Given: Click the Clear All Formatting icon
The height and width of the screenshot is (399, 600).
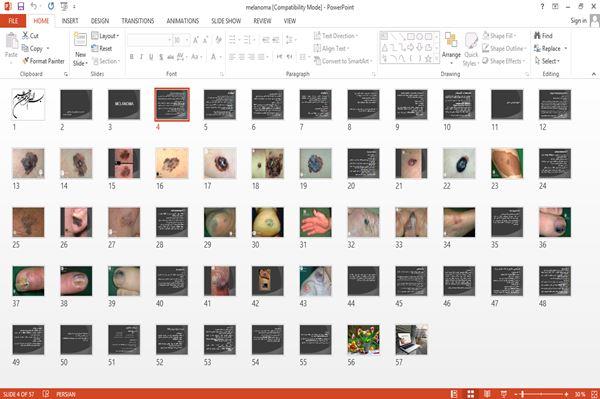Looking at the screenshot, I should [x=218, y=40].
